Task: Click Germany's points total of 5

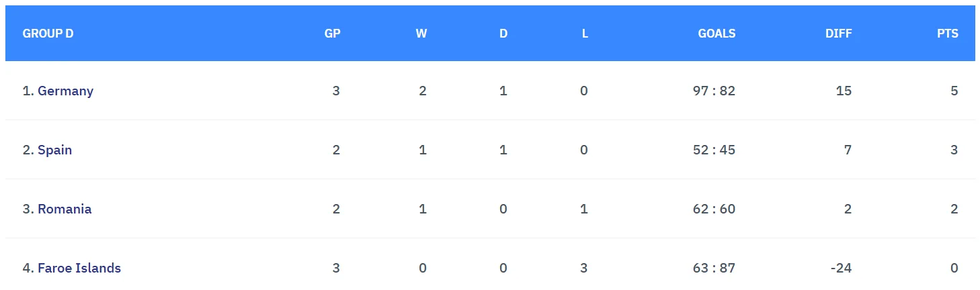Action: 954,91
